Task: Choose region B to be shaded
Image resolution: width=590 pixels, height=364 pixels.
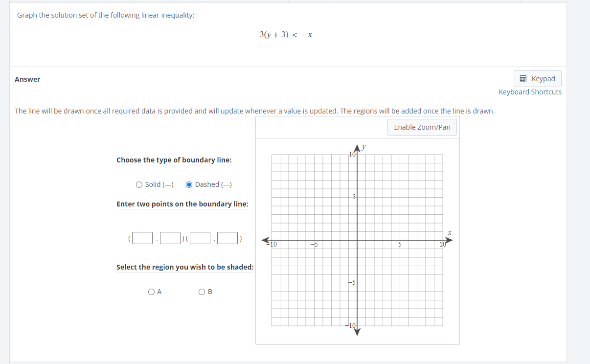Action: point(202,292)
